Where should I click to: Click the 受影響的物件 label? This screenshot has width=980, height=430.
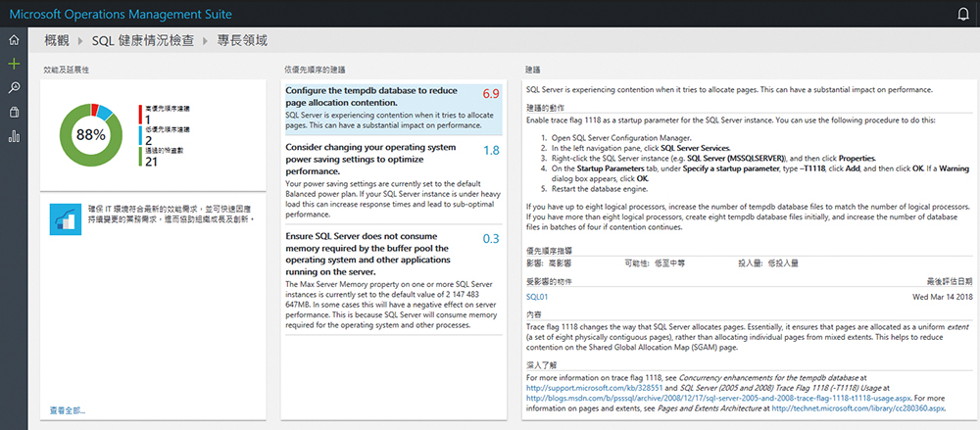click(x=549, y=281)
